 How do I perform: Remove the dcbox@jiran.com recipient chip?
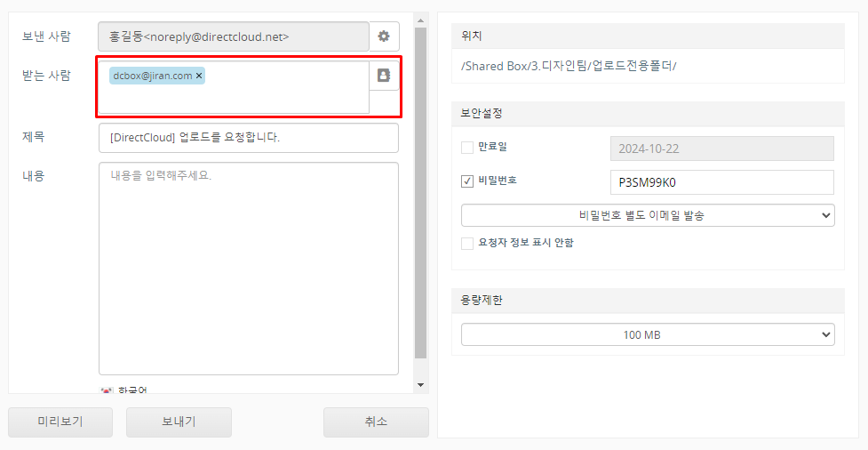point(199,76)
